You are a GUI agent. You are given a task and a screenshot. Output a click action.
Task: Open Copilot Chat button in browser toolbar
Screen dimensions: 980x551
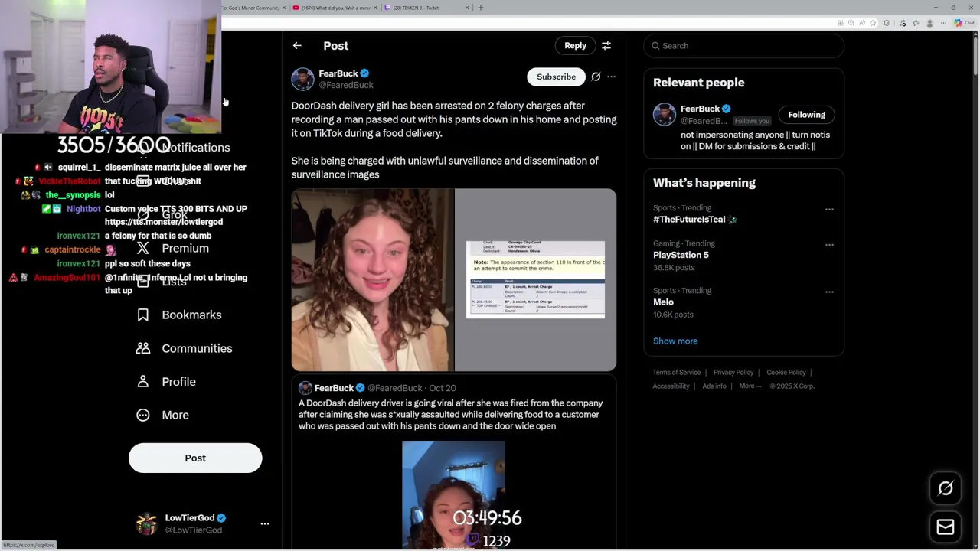[x=963, y=23]
